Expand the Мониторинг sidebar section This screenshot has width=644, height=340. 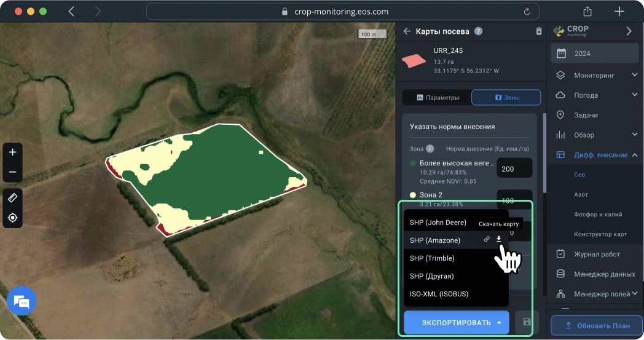pyautogui.click(x=635, y=76)
